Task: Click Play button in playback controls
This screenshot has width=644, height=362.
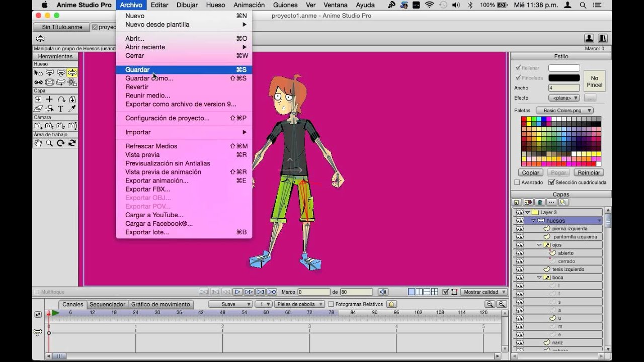Action: [238, 292]
